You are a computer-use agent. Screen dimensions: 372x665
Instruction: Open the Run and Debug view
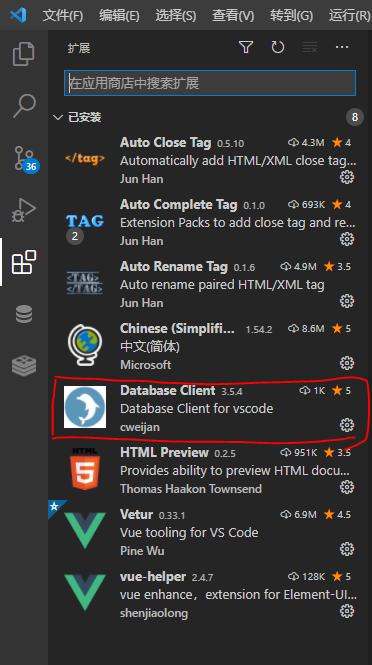24,210
